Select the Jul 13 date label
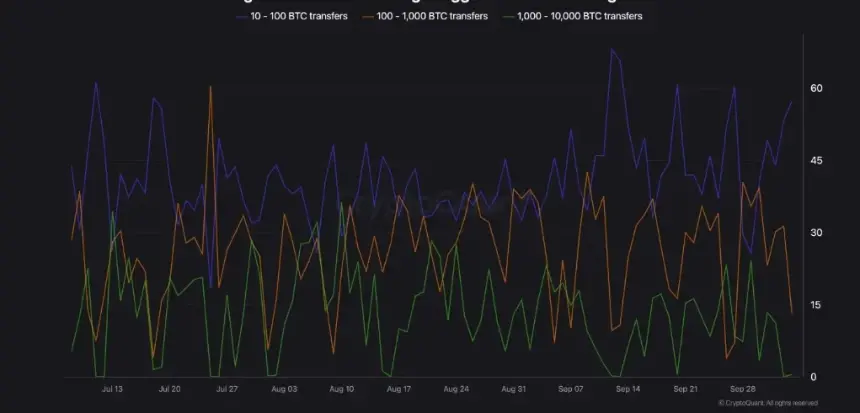 (x=112, y=389)
